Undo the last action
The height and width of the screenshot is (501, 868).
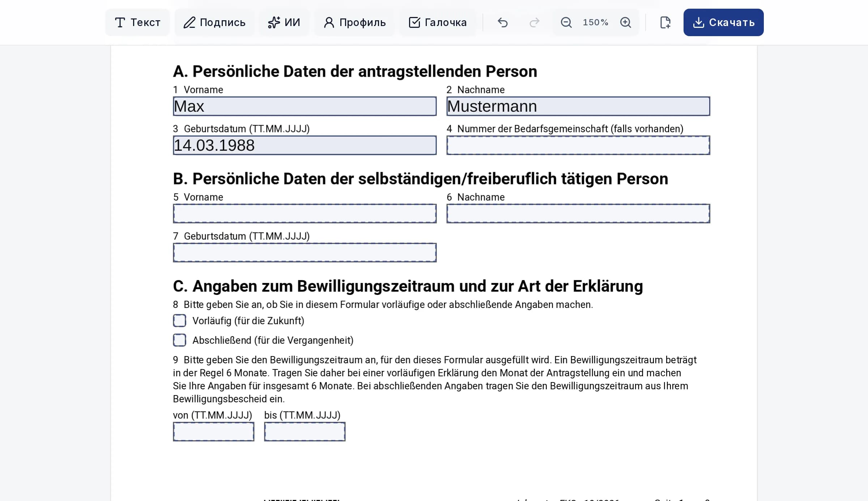503,22
